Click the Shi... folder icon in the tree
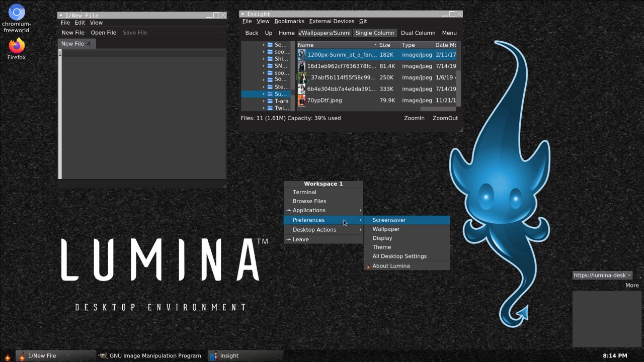This screenshot has width=644, height=362. pos(270,59)
